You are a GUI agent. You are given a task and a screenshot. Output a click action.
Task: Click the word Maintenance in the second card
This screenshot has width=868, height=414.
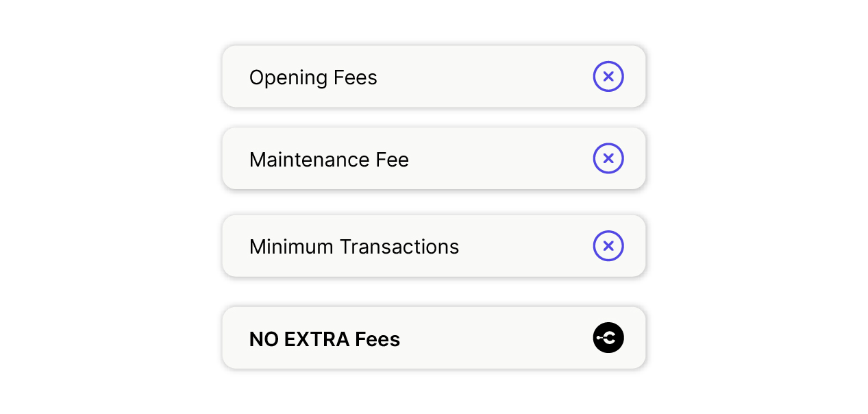[310, 160]
